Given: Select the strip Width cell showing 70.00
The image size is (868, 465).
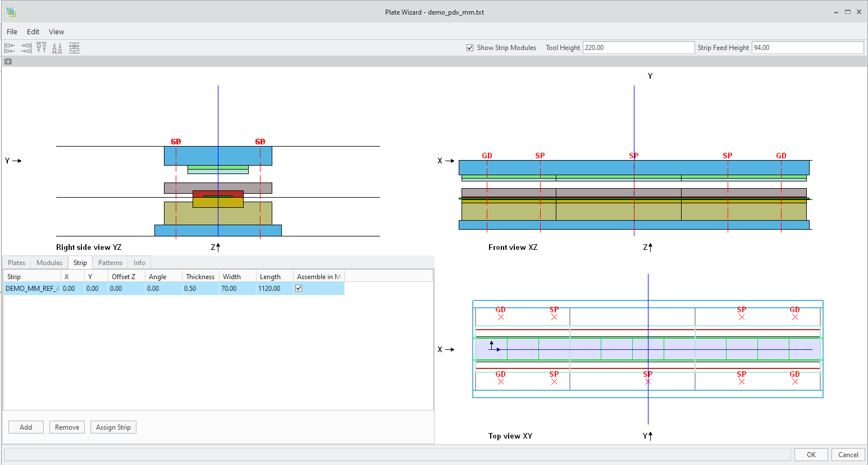Looking at the screenshot, I should coord(237,289).
